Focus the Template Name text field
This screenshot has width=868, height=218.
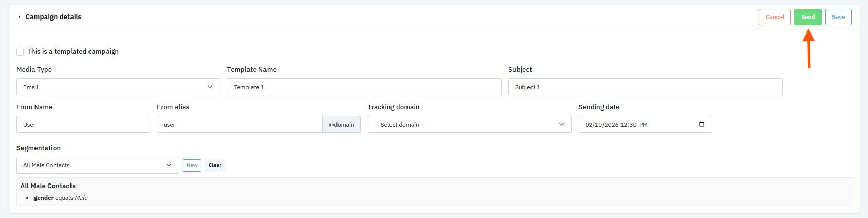click(364, 87)
